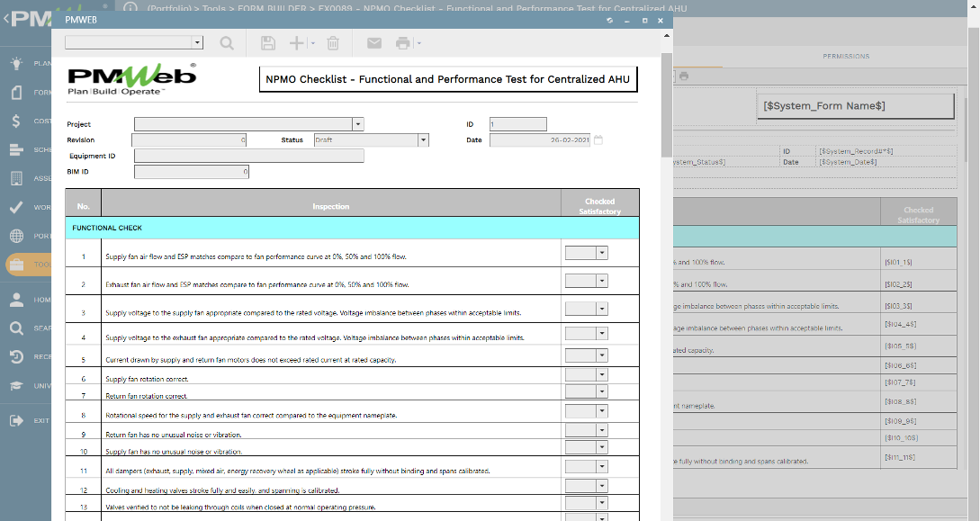Open the Status dropdown showing Draft
This screenshot has width=980, height=521.
(x=423, y=140)
